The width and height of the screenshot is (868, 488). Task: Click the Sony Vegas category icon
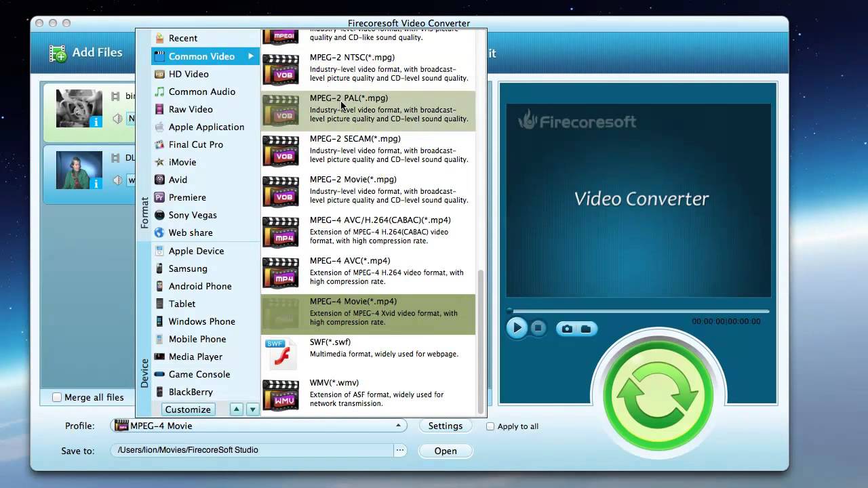point(159,215)
